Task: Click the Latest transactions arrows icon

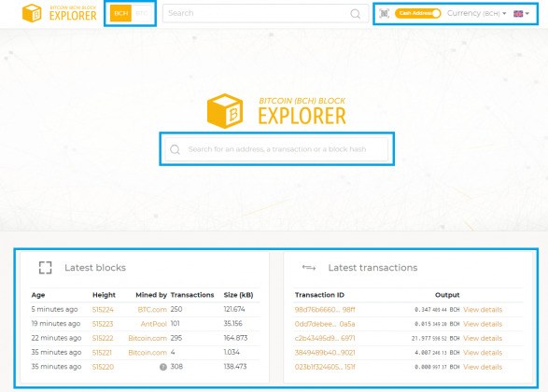Action: point(309,268)
